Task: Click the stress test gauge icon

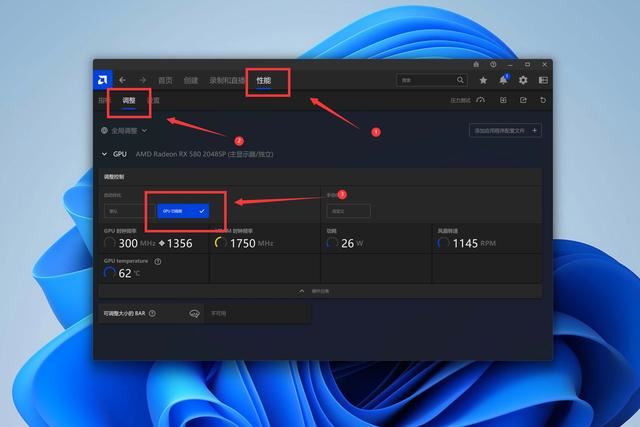Action: point(480,100)
